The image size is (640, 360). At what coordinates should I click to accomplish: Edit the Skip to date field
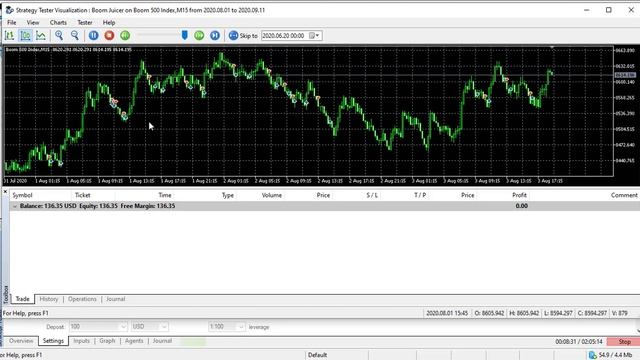(284, 36)
